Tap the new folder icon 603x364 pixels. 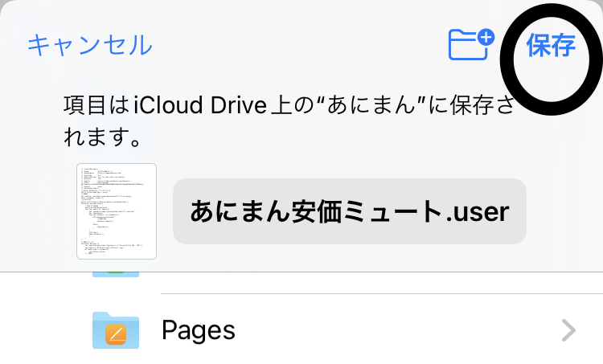[x=470, y=45]
